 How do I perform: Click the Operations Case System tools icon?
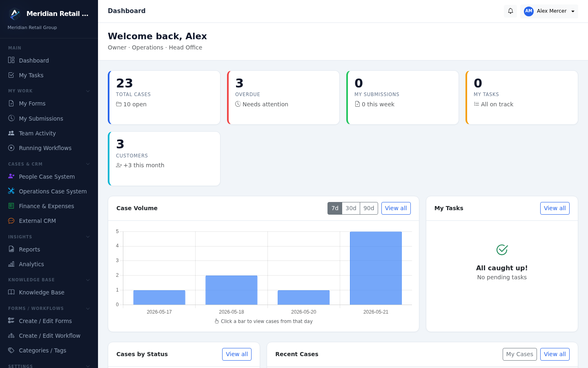pyautogui.click(x=11, y=191)
